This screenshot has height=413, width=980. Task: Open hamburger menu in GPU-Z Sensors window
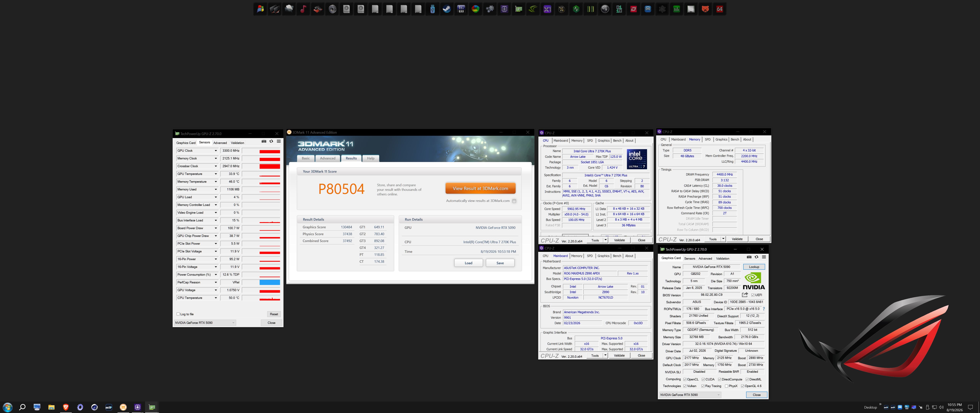[x=279, y=141]
